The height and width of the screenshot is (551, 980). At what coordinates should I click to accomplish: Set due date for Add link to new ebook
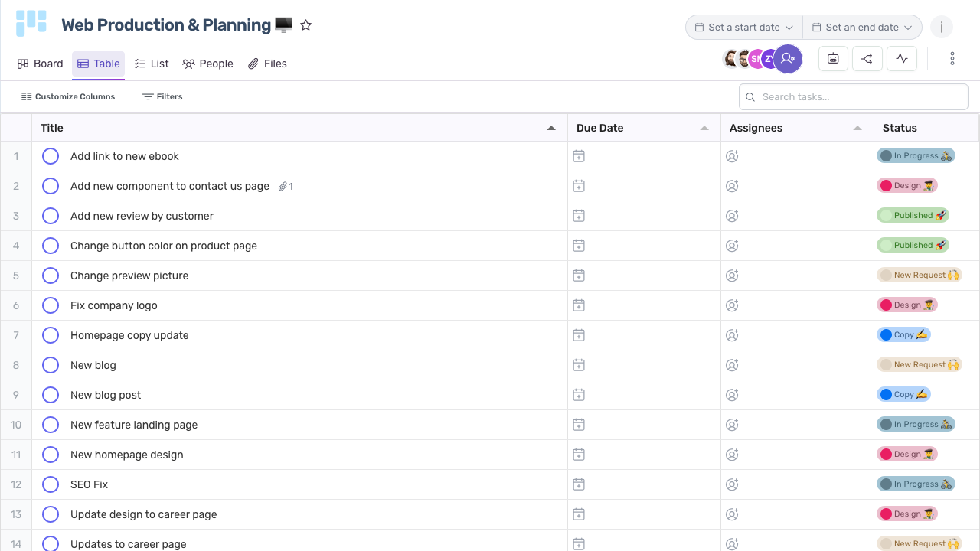[579, 156]
